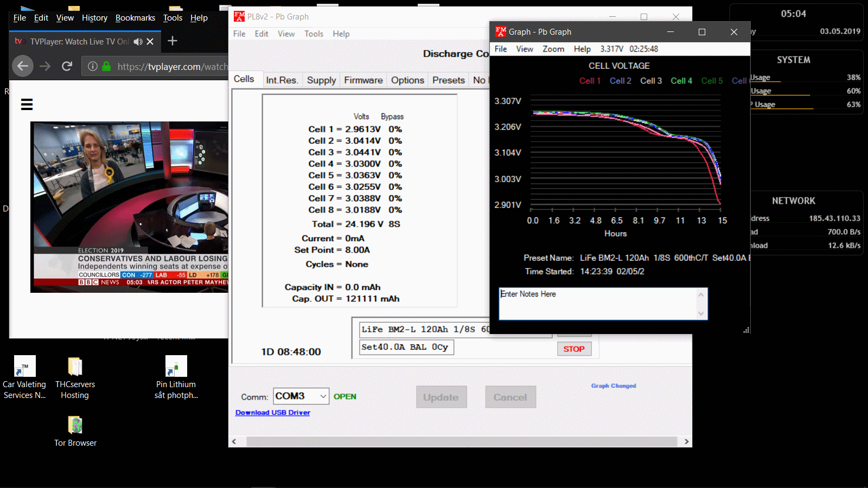Open the hamburger menu on TVPlayer page
The height and width of the screenshot is (488, 868).
(27, 105)
